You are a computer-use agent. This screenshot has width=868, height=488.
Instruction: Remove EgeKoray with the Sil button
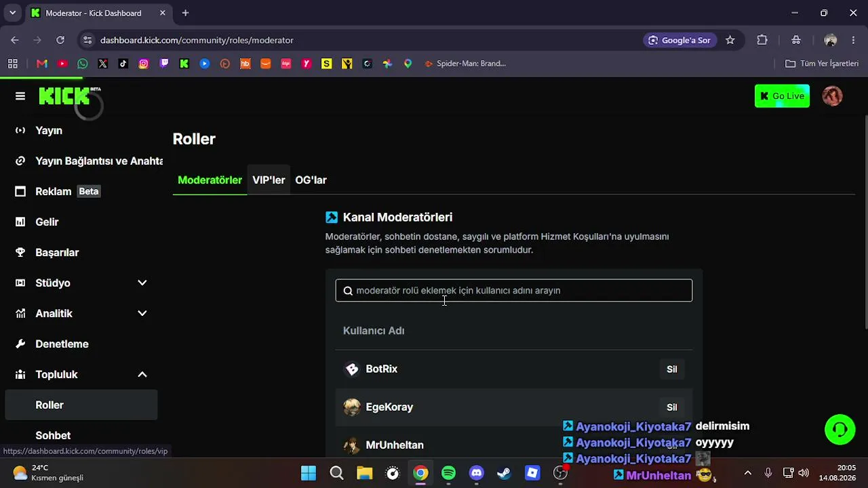(672, 407)
